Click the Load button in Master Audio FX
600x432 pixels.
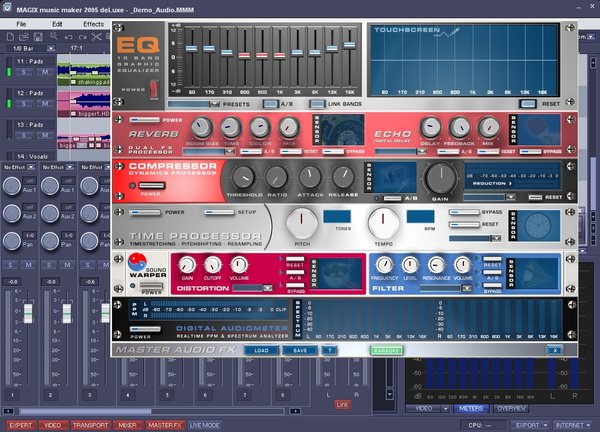(x=261, y=350)
